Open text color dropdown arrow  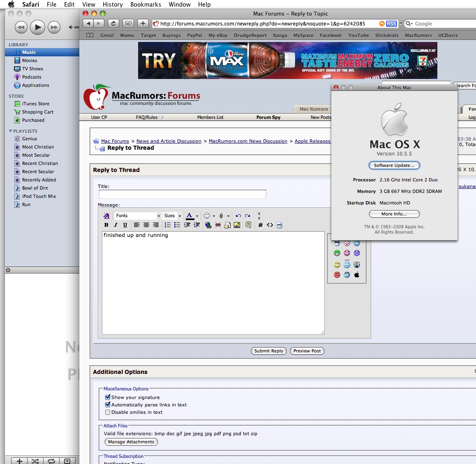point(197,216)
